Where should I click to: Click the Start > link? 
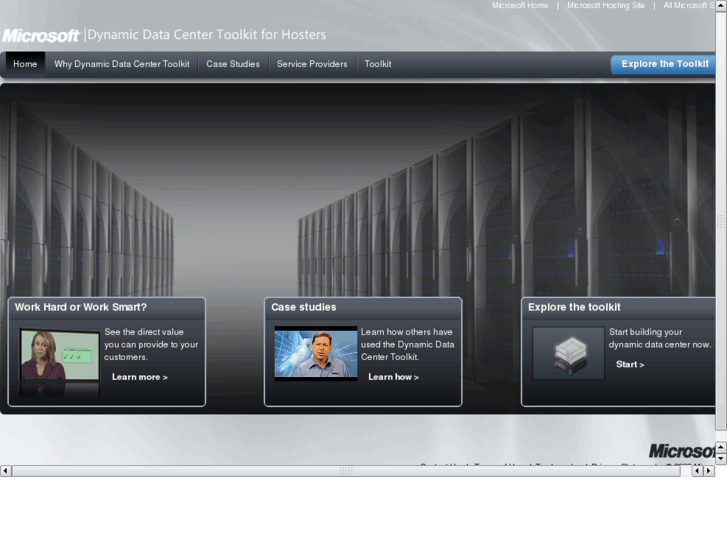click(630, 365)
